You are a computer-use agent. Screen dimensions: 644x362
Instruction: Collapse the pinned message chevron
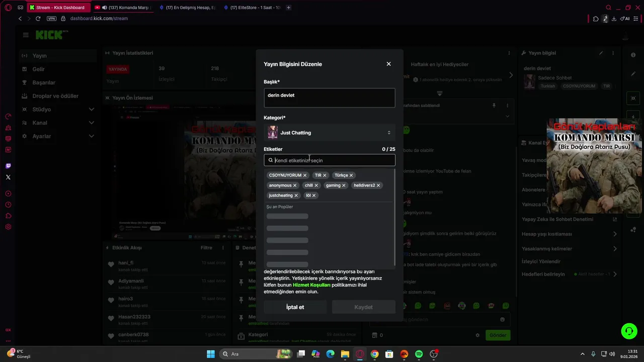coord(507,117)
